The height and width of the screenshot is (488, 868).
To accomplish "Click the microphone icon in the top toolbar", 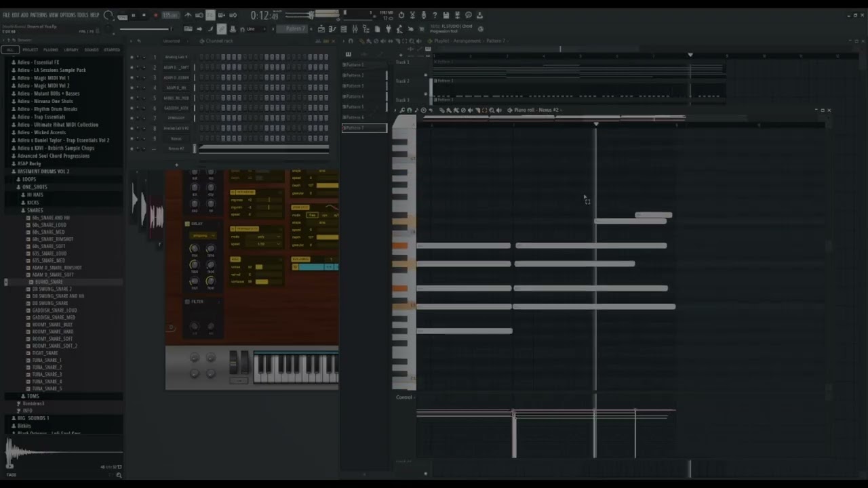I will click(x=423, y=15).
